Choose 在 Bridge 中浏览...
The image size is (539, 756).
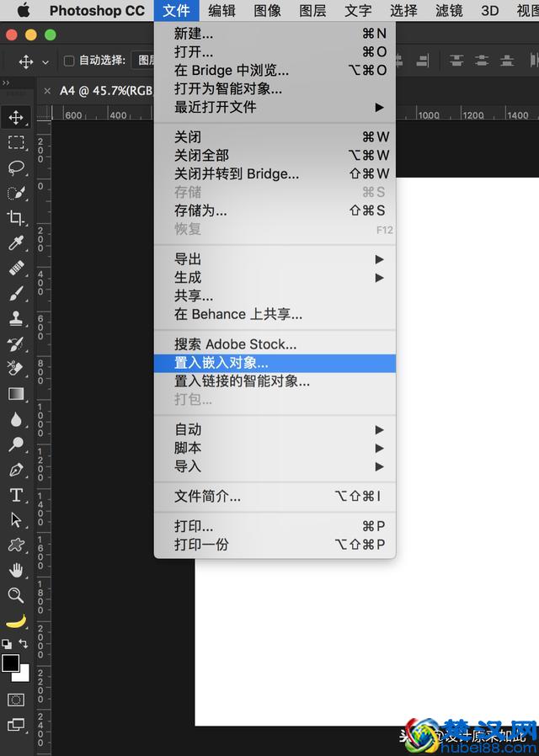275,71
